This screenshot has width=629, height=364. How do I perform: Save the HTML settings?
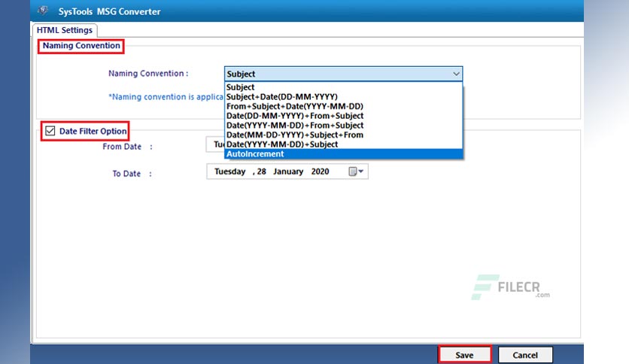tap(464, 355)
